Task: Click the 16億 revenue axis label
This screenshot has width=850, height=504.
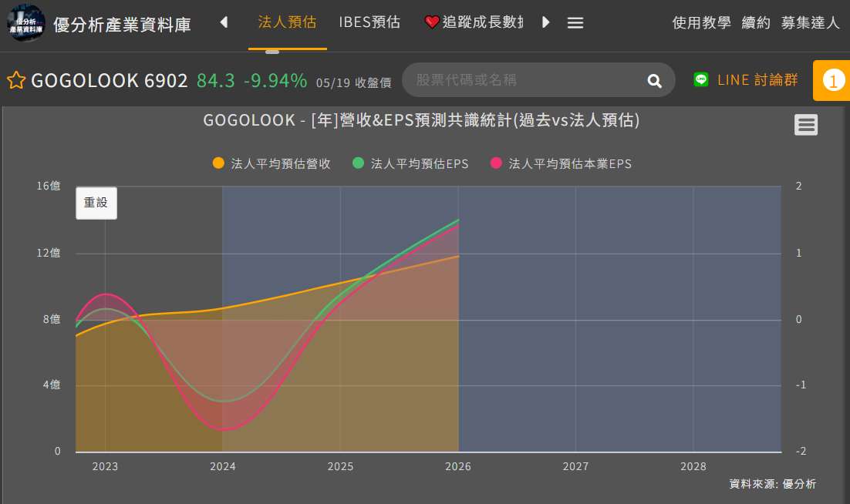Action: (49, 186)
